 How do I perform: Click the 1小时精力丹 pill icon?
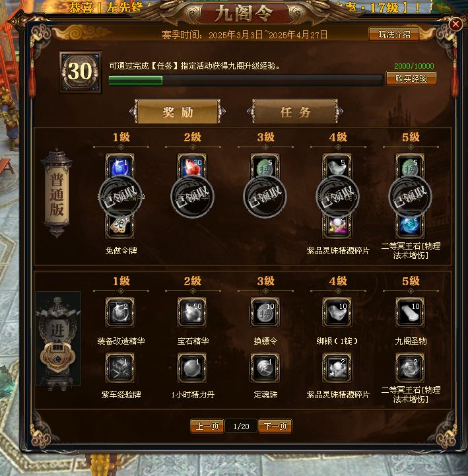192,367
